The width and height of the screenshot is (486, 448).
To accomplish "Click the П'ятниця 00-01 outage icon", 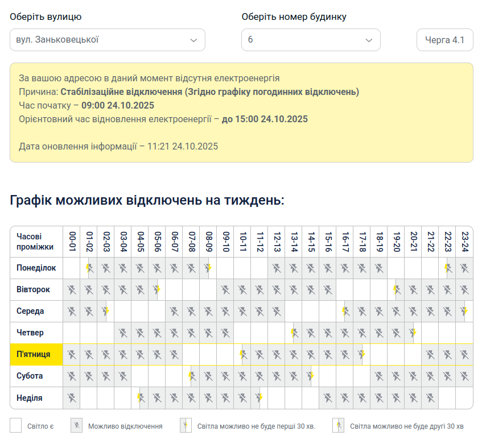I will coord(72,355).
